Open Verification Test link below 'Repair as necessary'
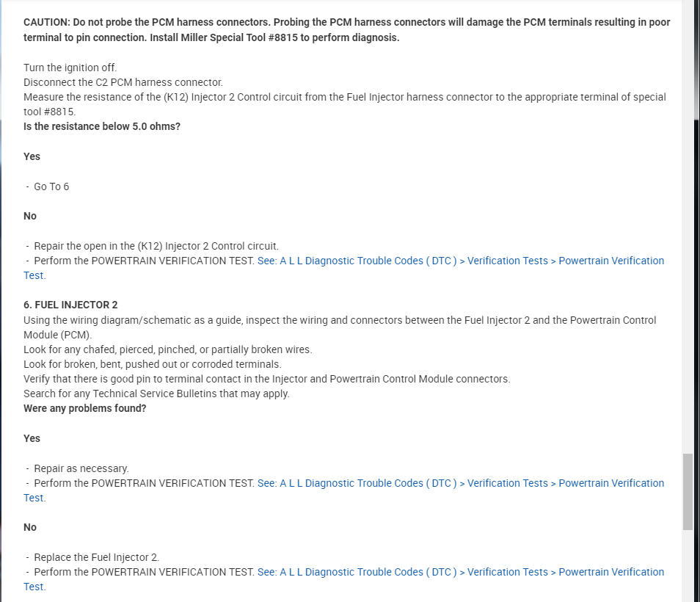The width and height of the screenshot is (700, 602). click(x=460, y=483)
